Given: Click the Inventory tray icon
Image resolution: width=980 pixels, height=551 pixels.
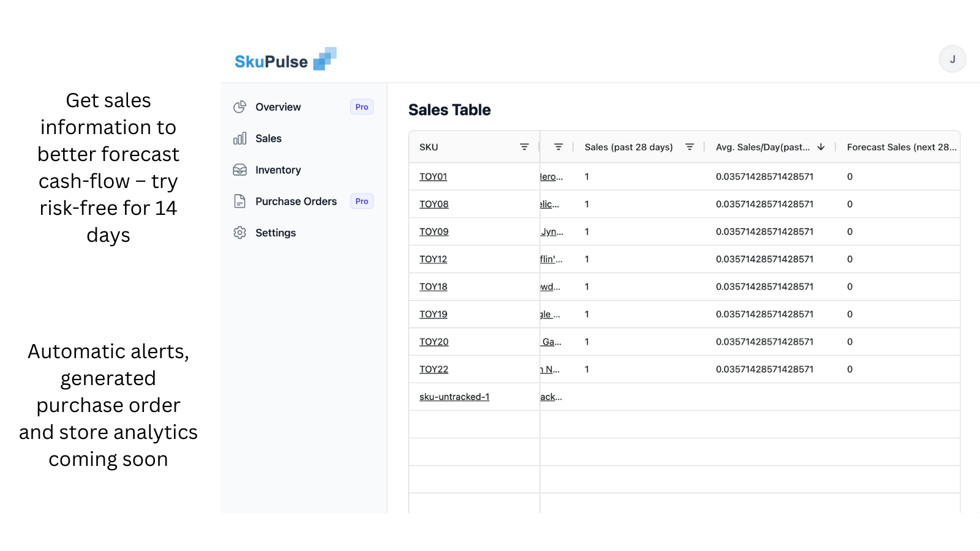Looking at the screenshot, I should pyautogui.click(x=240, y=170).
